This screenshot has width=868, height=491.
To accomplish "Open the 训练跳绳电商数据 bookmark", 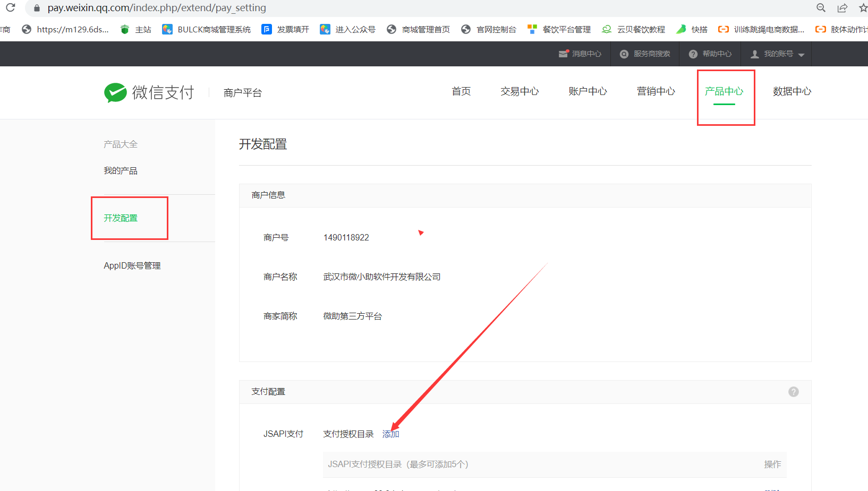I will click(x=761, y=29).
